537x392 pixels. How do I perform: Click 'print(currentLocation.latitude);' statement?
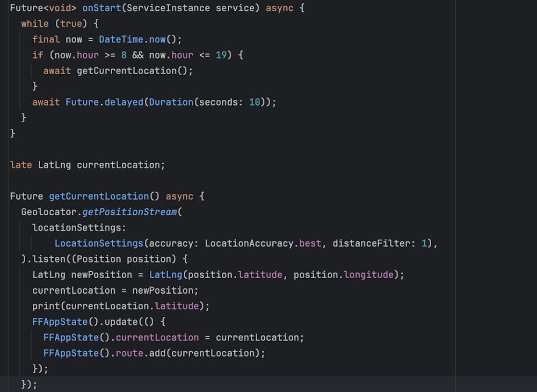[x=121, y=306]
